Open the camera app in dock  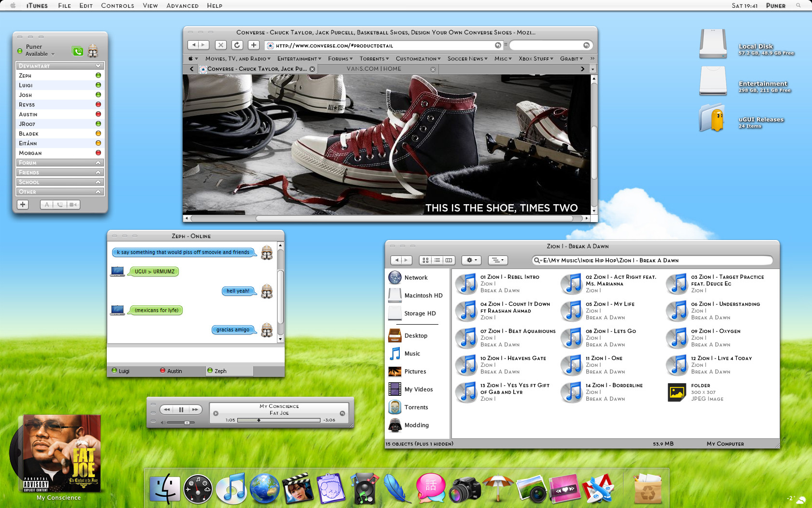[x=464, y=489]
